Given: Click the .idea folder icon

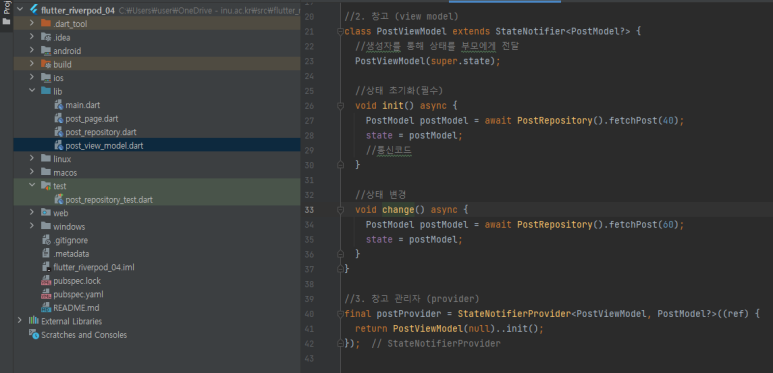Looking at the screenshot, I should pos(46,37).
